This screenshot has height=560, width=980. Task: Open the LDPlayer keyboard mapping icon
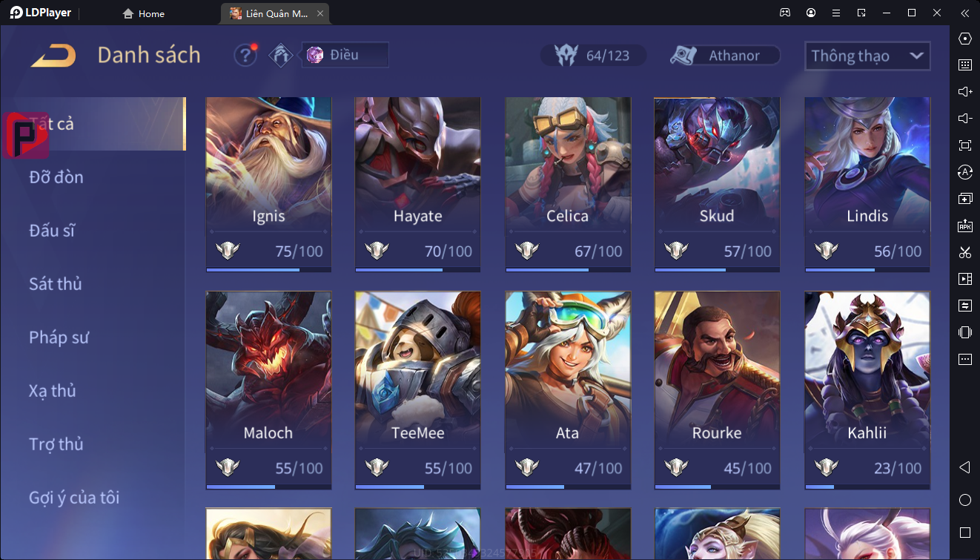pyautogui.click(x=965, y=65)
